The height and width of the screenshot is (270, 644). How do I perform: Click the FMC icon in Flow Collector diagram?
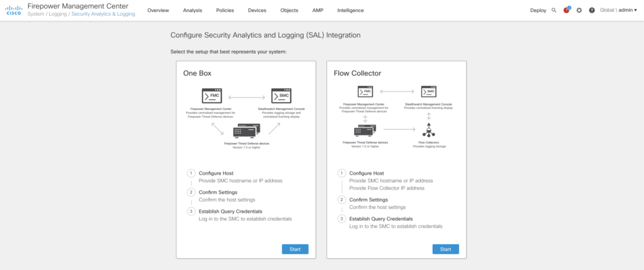(x=365, y=91)
